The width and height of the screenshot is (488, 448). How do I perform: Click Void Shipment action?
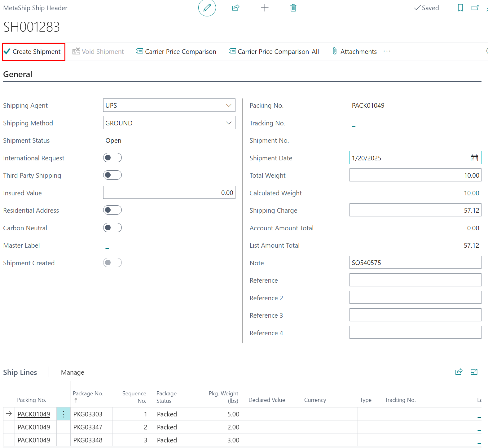[98, 51]
